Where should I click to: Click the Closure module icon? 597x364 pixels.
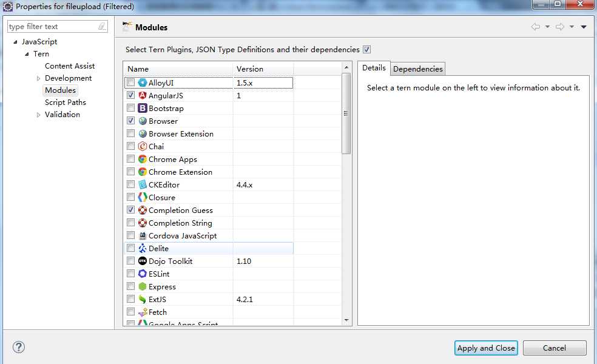pyautogui.click(x=143, y=197)
